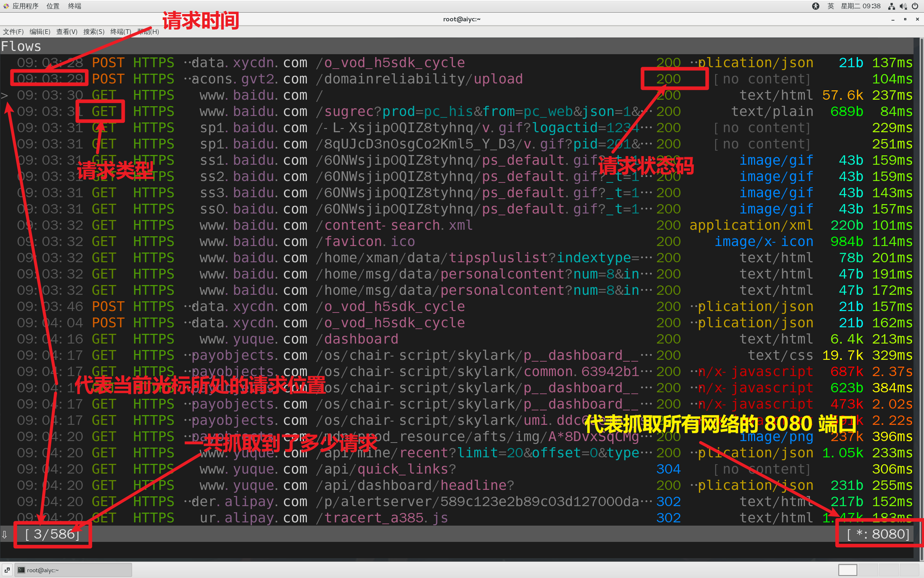Select the sp1.baidu.com v.gif?pid flow
Image resolution: width=924 pixels, height=578 pixels.
457,144
